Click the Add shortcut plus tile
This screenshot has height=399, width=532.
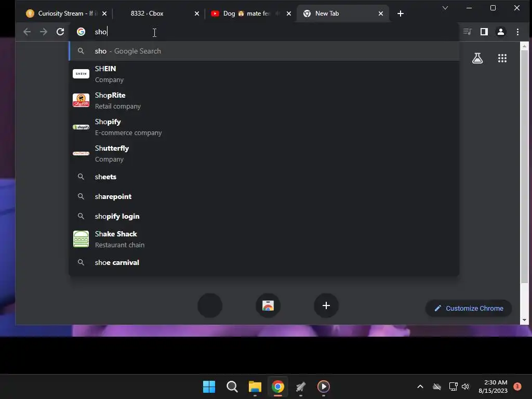coord(326,305)
